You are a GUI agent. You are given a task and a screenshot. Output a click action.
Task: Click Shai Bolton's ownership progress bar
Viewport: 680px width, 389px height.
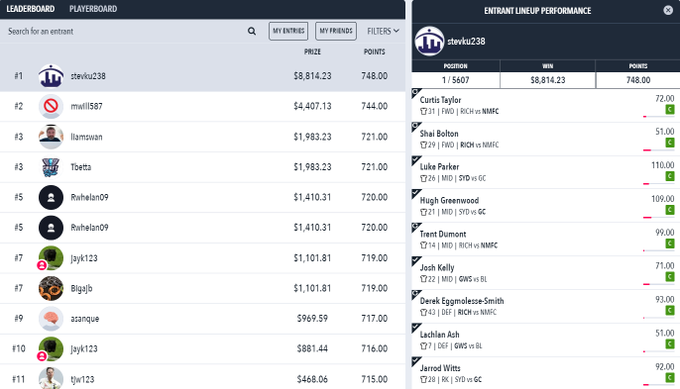click(x=658, y=150)
